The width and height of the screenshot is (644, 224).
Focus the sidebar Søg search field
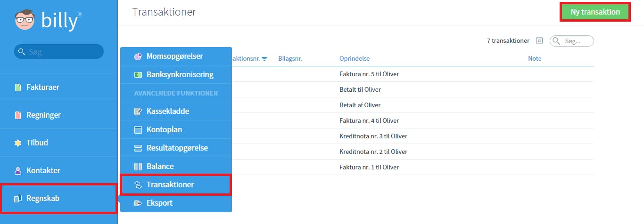click(x=59, y=51)
